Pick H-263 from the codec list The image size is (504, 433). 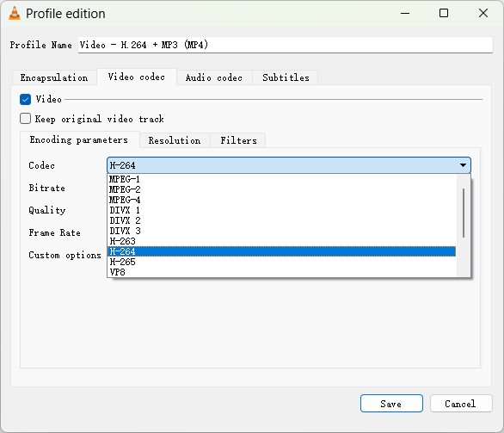click(x=281, y=241)
